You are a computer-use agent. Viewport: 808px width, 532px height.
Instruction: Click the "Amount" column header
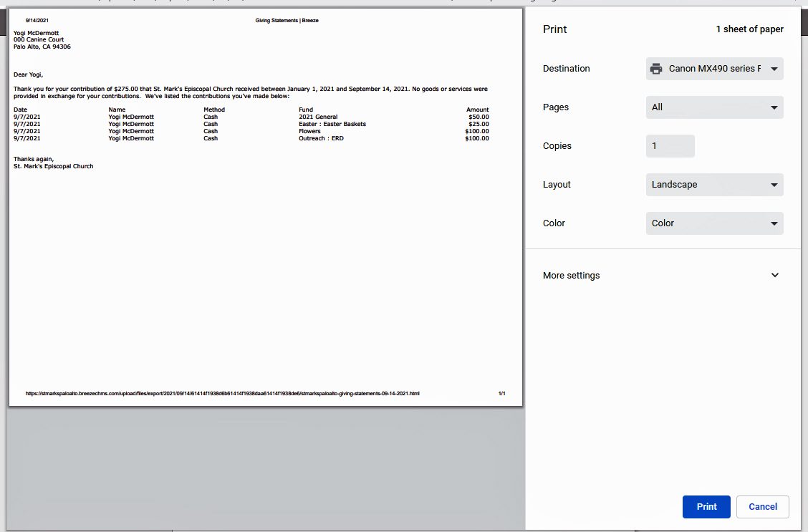pyautogui.click(x=478, y=110)
